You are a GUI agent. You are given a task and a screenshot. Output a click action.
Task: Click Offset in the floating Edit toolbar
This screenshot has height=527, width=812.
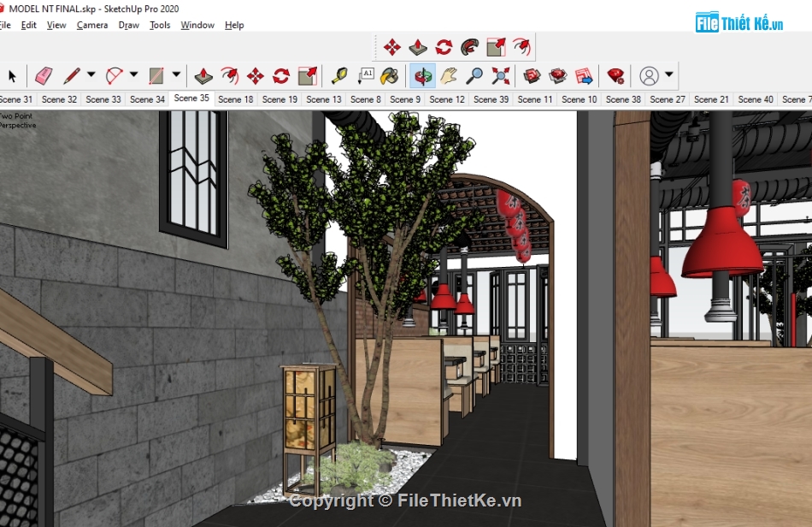[x=521, y=47]
